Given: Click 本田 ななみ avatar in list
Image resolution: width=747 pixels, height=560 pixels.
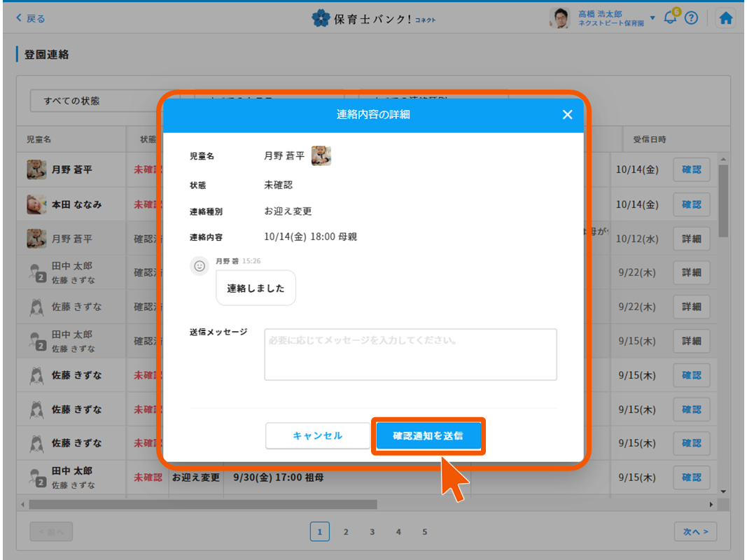Looking at the screenshot, I should coord(36,204).
